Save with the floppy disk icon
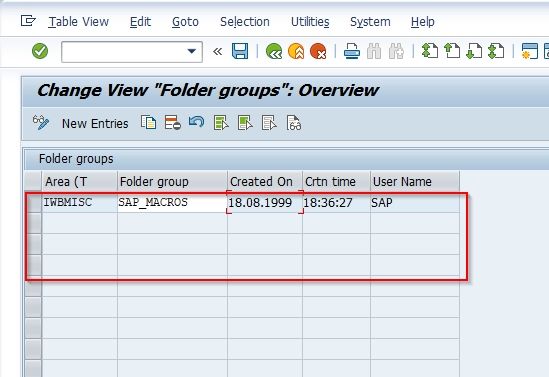Screen dimensions: 549x377 (240, 51)
